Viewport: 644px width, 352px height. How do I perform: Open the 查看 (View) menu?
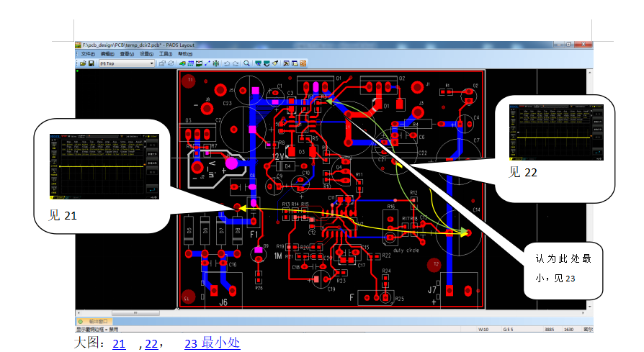127,54
